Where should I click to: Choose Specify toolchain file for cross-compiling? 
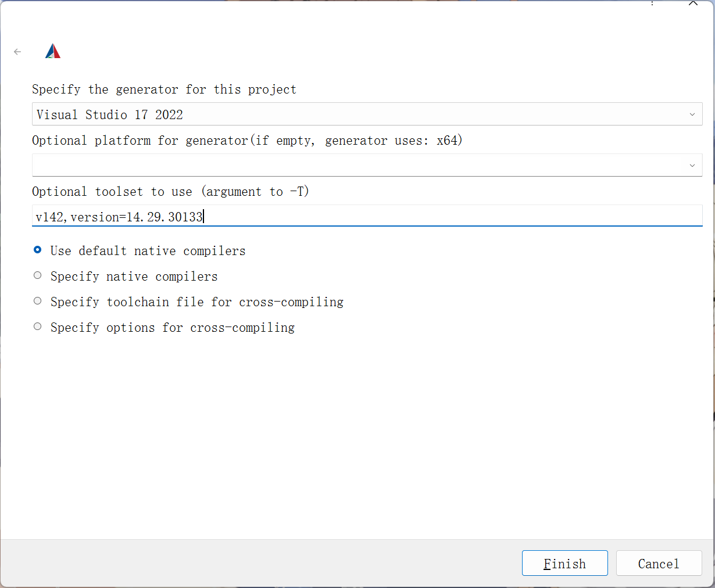tap(38, 302)
